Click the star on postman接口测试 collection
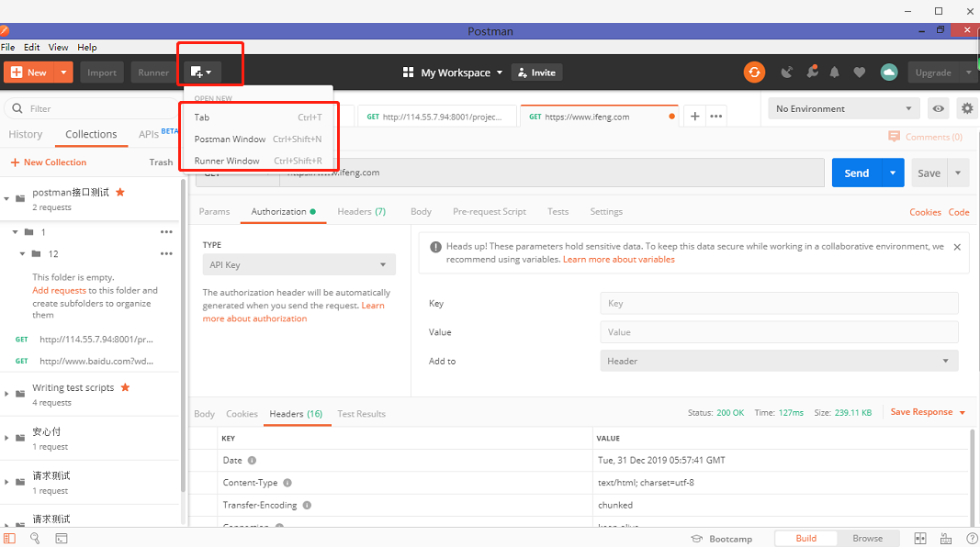This screenshot has width=980, height=547. (x=120, y=193)
